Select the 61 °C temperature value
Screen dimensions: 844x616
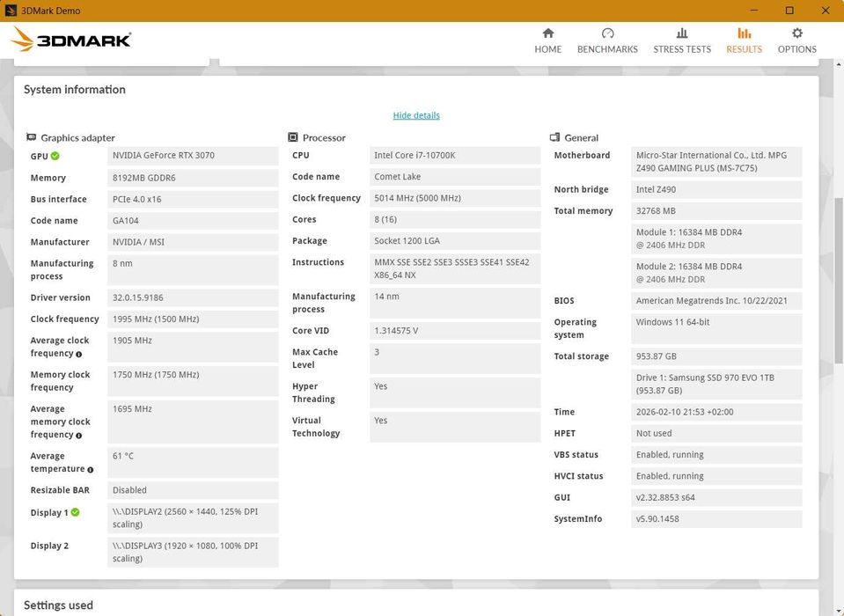pos(193,463)
